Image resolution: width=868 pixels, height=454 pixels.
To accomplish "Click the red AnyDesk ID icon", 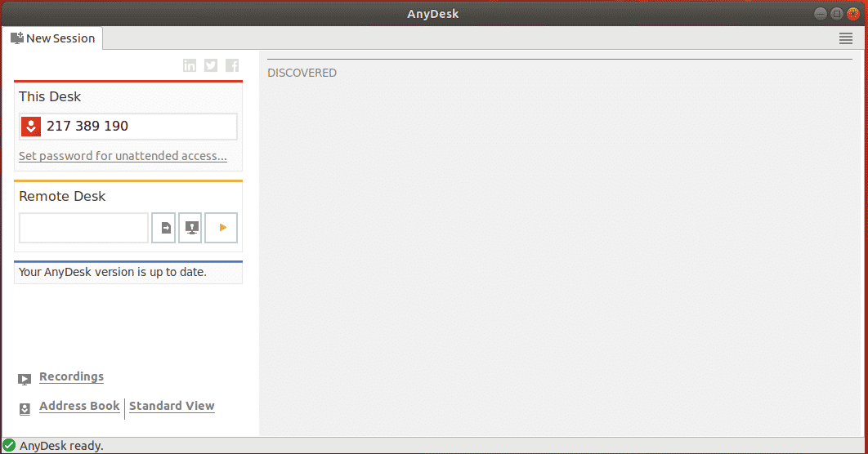I will [x=31, y=127].
